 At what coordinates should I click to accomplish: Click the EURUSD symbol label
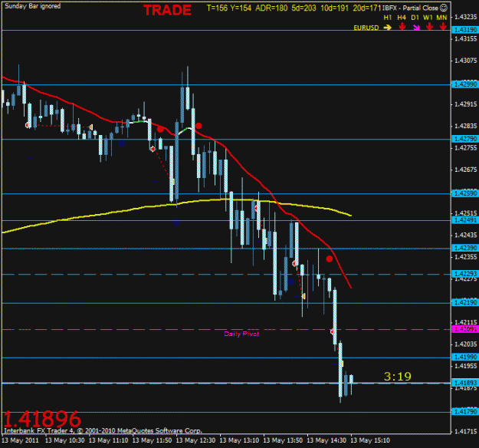pyautogui.click(x=366, y=28)
